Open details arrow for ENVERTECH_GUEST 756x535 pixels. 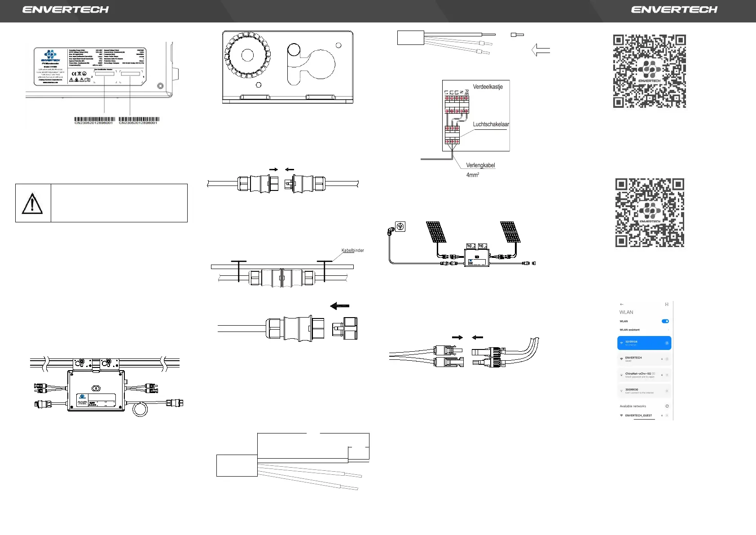667,416
